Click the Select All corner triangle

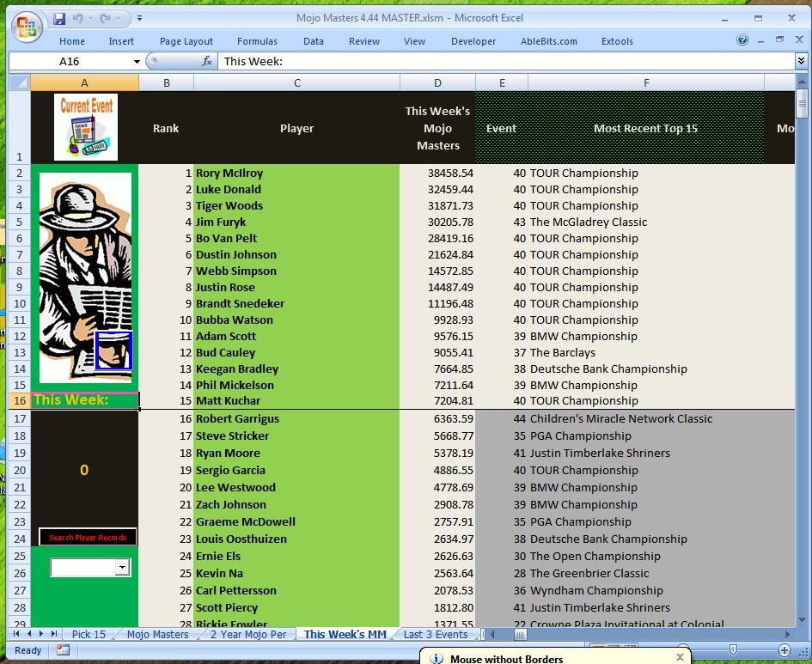click(x=20, y=82)
